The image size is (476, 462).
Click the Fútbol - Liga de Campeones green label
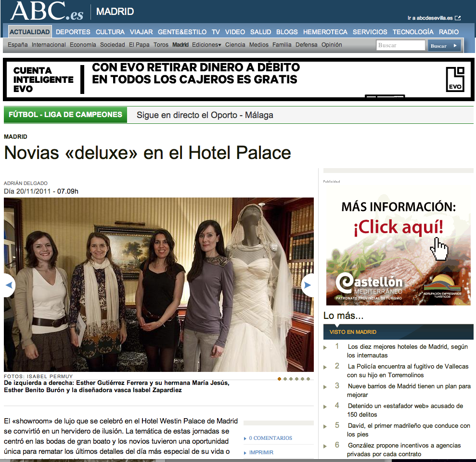(65, 115)
